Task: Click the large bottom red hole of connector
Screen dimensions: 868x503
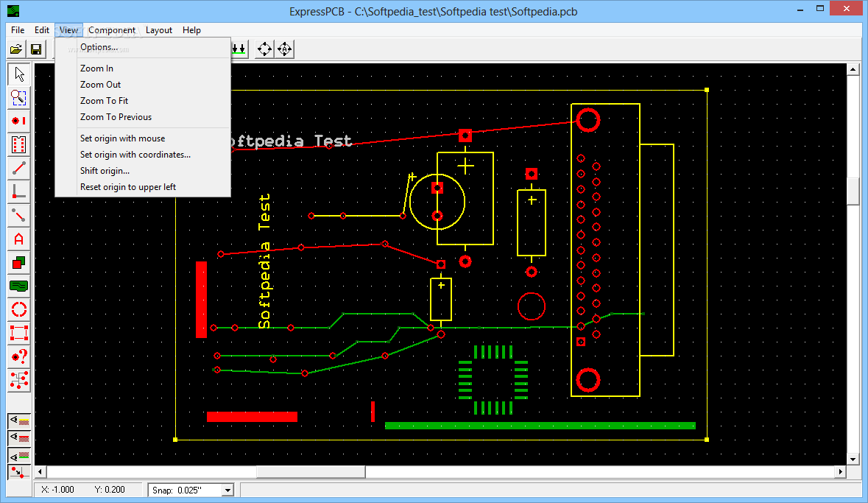Action: point(588,380)
